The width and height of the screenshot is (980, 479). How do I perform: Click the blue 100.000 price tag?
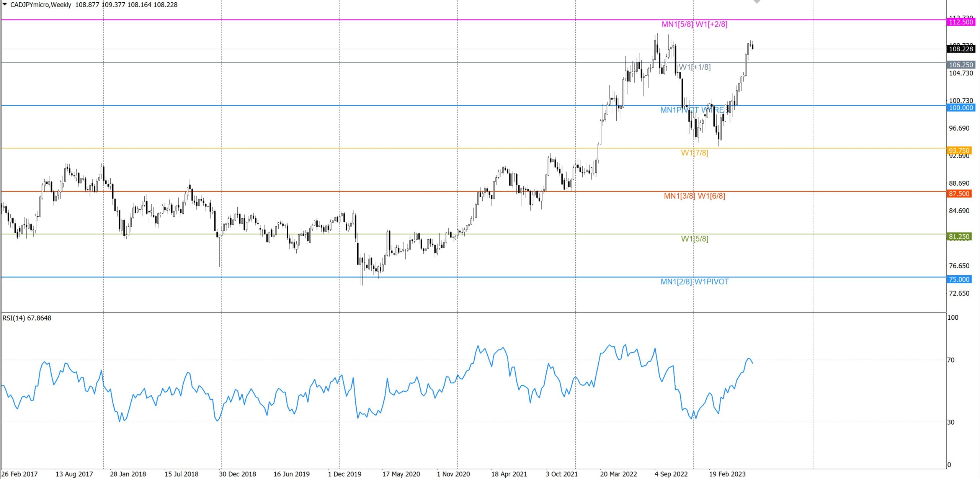[x=961, y=108]
